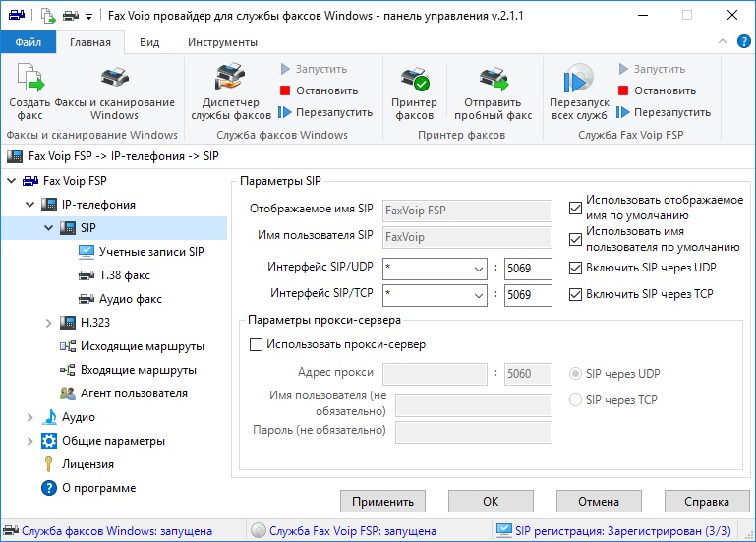Viewport: 756px width, 542px height.
Task: Click the Применить button
Action: [x=382, y=502]
